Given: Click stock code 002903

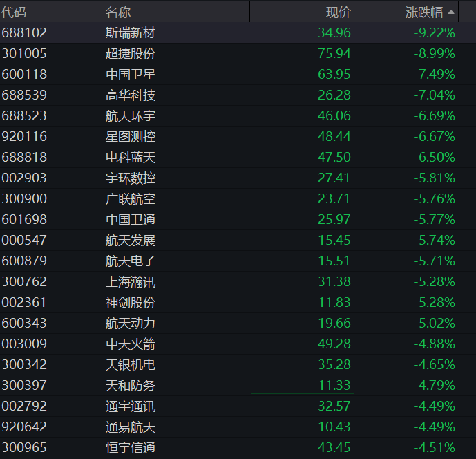Looking at the screenshot, I should click(x=24, y=178).
